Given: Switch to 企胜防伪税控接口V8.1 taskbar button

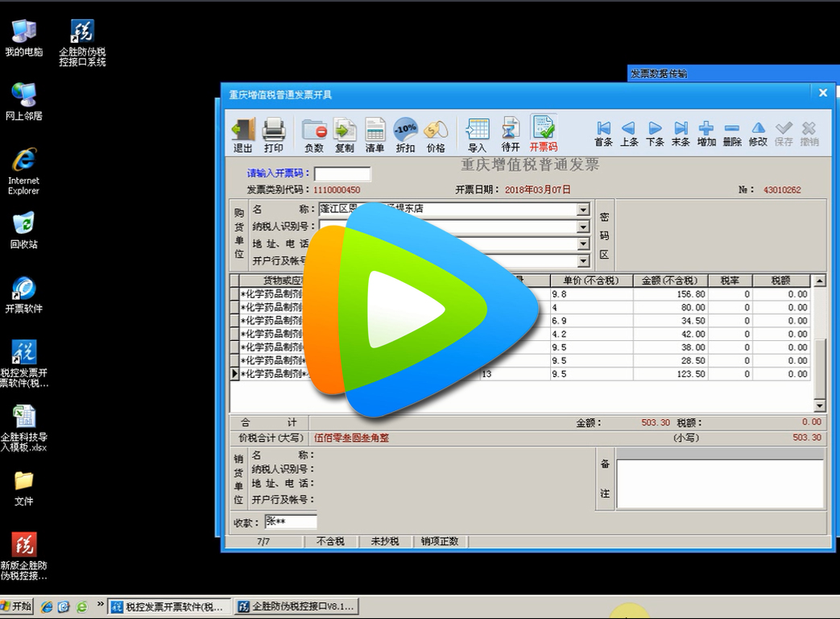Looking at the screenshot, I should (x=296, y=607).
